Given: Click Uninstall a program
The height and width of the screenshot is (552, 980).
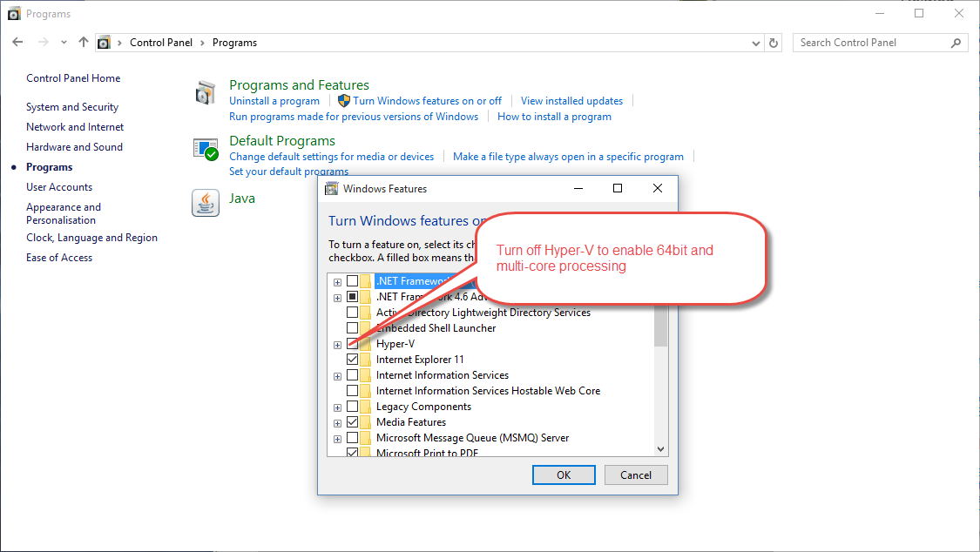Looking at the screenshot, I should [274, 100].
